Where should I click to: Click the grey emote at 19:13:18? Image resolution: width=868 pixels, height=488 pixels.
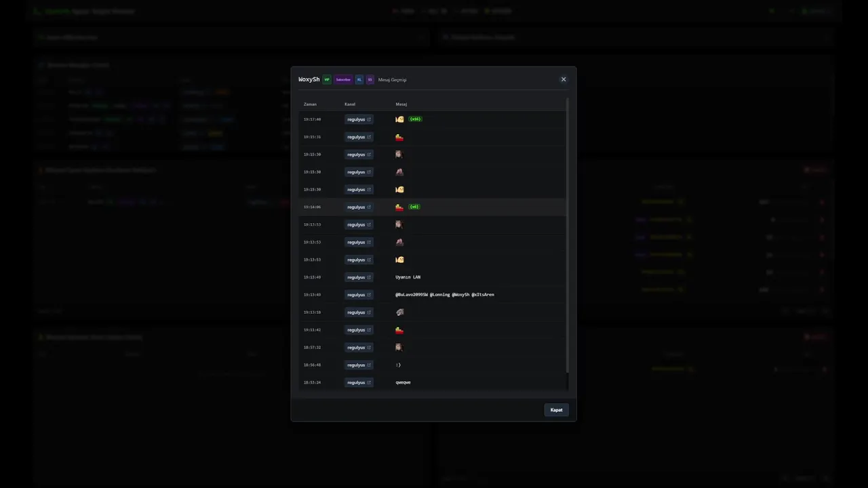[x=399, y=312]
